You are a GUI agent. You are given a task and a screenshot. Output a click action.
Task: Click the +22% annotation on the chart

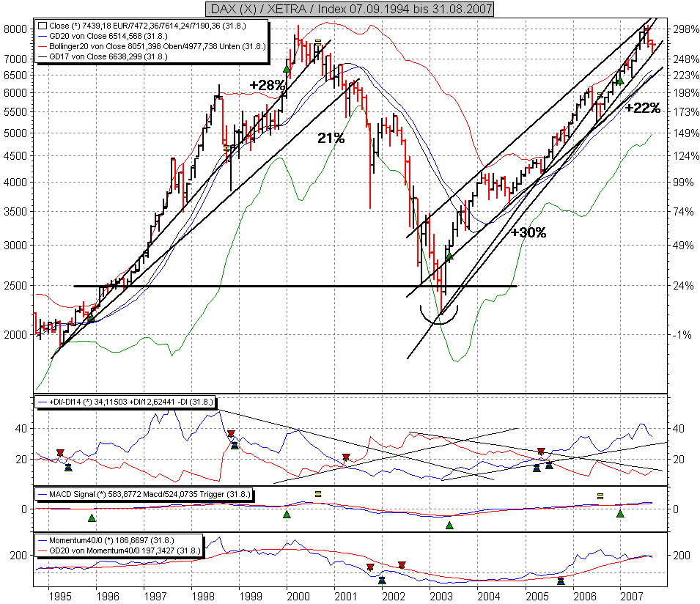(642, 108)
